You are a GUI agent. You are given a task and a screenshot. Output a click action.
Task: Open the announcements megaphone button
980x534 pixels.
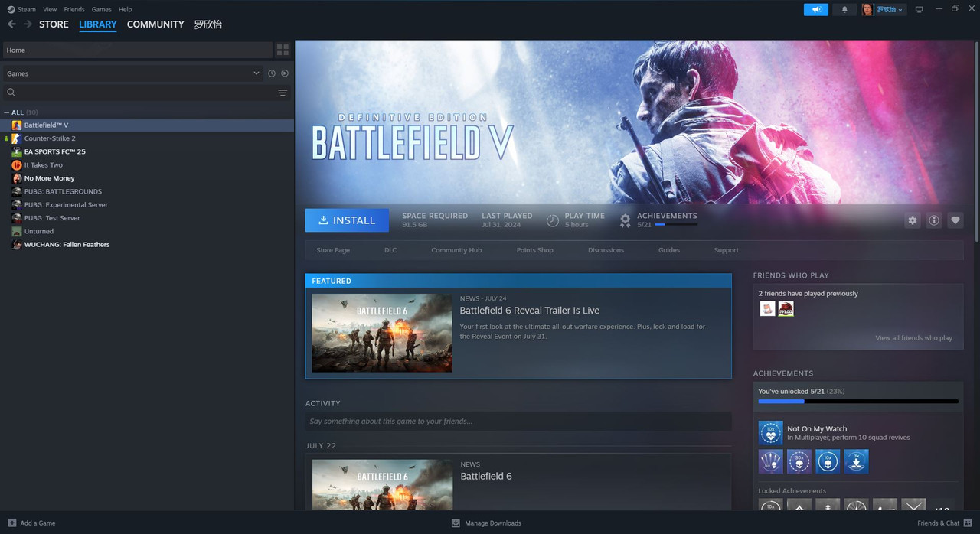tap(816, 9)
